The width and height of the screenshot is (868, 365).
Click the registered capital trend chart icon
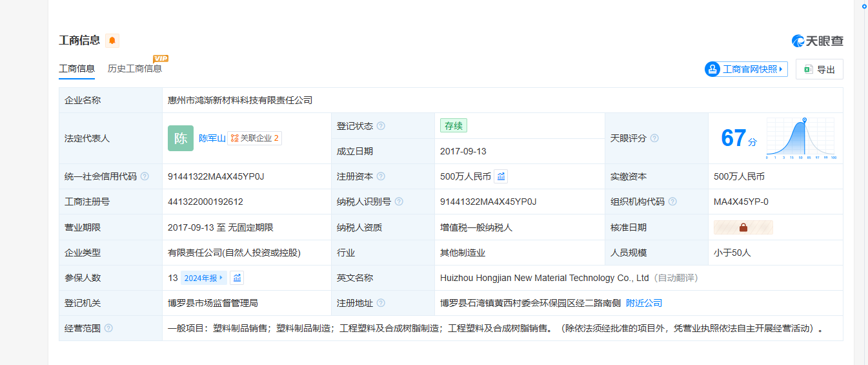(x=501, y=176)
